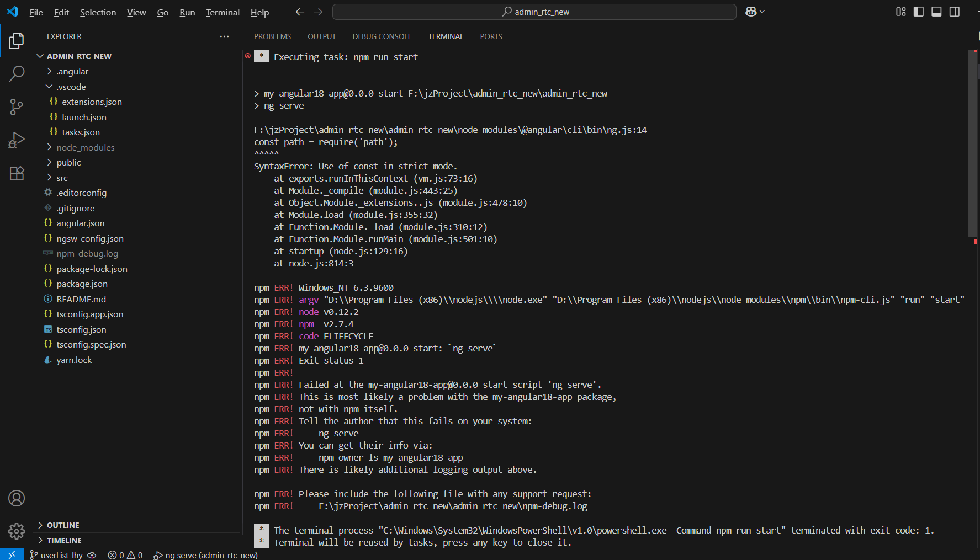980x560 pixels.
Task: Open the Search view icon
Action: point(17,73)
